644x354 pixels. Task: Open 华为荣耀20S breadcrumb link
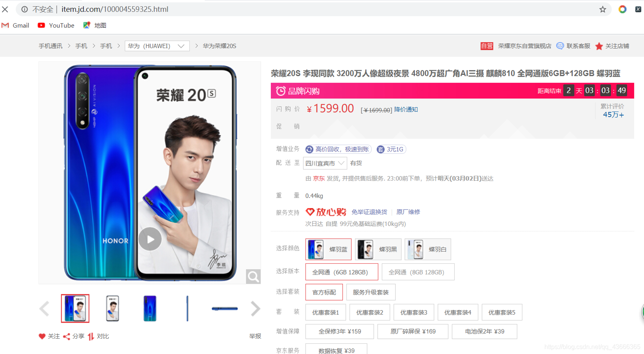[x=219, y=46]
